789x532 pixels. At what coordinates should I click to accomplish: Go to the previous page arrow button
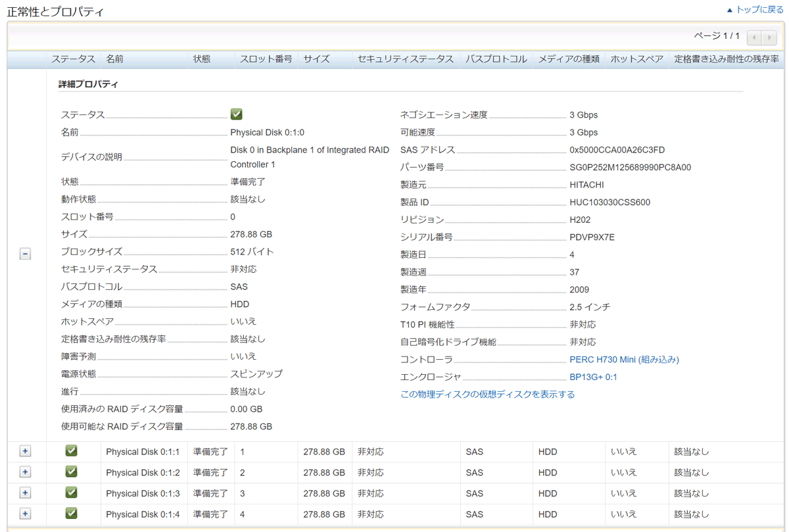point(754,37)
